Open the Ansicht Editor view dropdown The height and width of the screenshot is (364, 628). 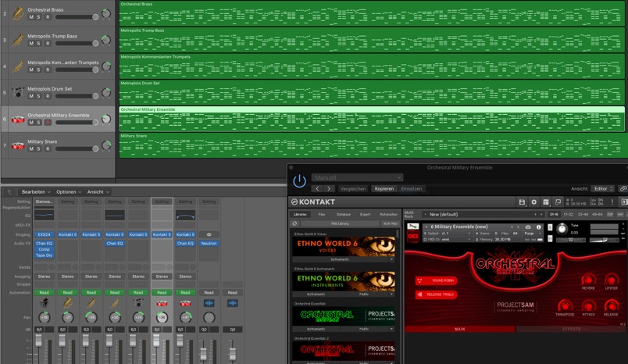click(603, 188)
